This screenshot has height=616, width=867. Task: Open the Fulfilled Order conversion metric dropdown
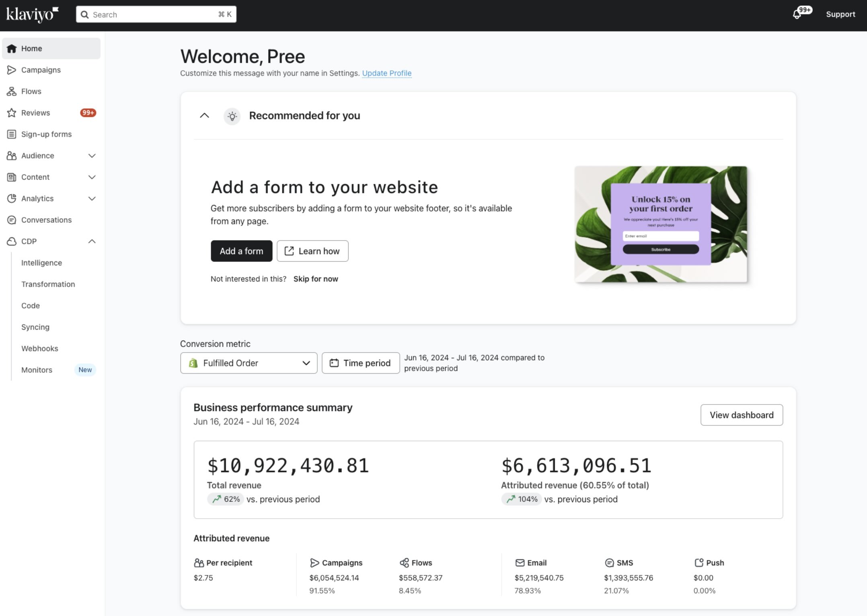(x=249, y=363)
